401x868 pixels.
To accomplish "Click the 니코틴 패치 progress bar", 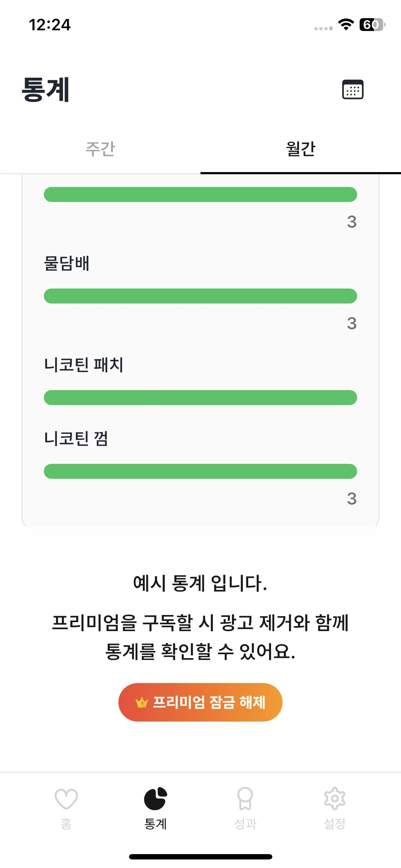I will (x=200, y=398).
